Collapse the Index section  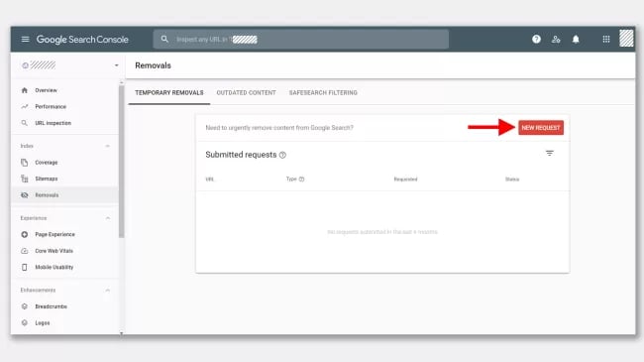[108, 146]
